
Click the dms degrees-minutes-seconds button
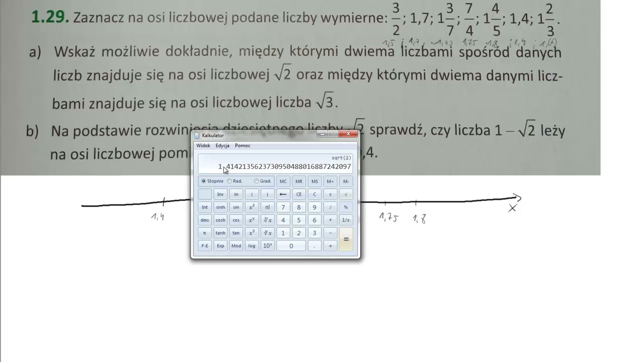(x=205, y=220)
